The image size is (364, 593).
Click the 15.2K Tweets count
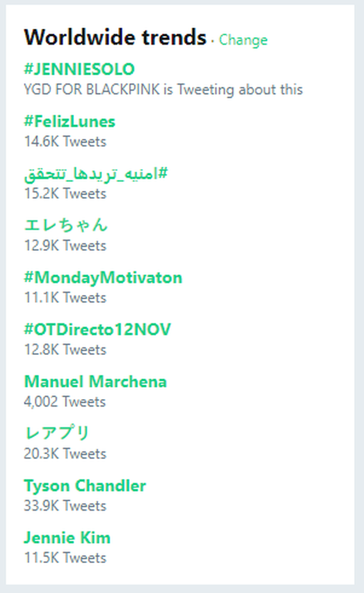tap(65, 193)
